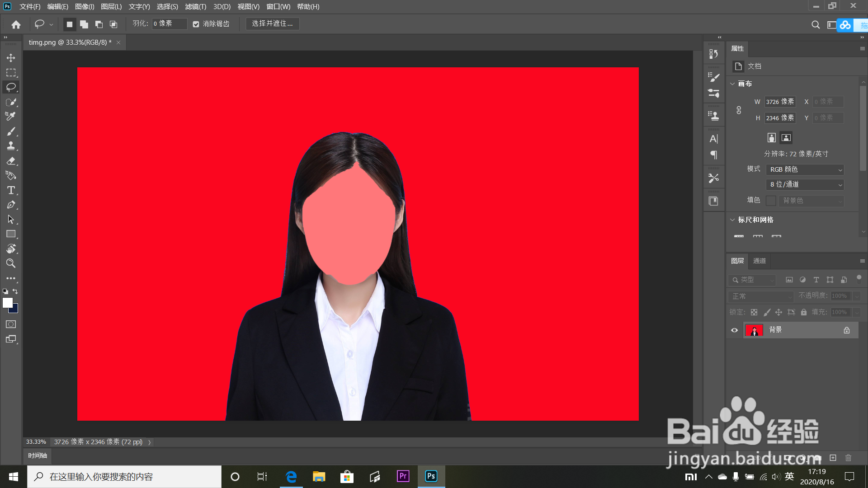
Task: Switch to the 通道 tab
Action: [x=759, y=261]
